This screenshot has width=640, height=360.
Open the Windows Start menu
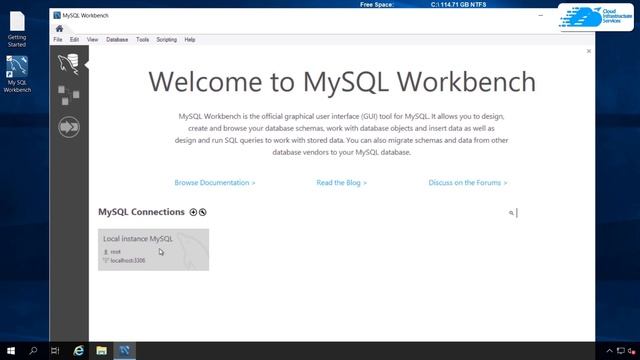(x=11, y=351)
